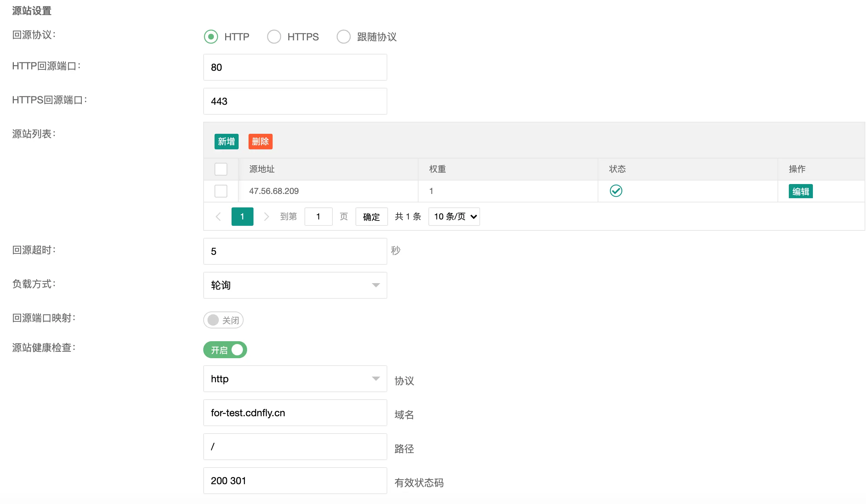Go to previous page arrow
866x504 pixels.
click(218, 217)
